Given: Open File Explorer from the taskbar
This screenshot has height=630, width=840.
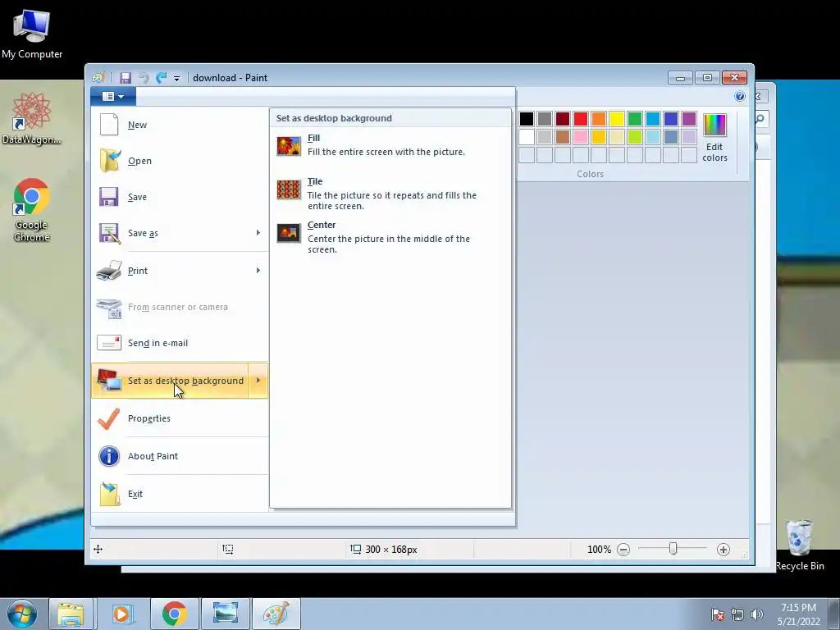Looking at the screenshot, I should click(x=71, y=614).
